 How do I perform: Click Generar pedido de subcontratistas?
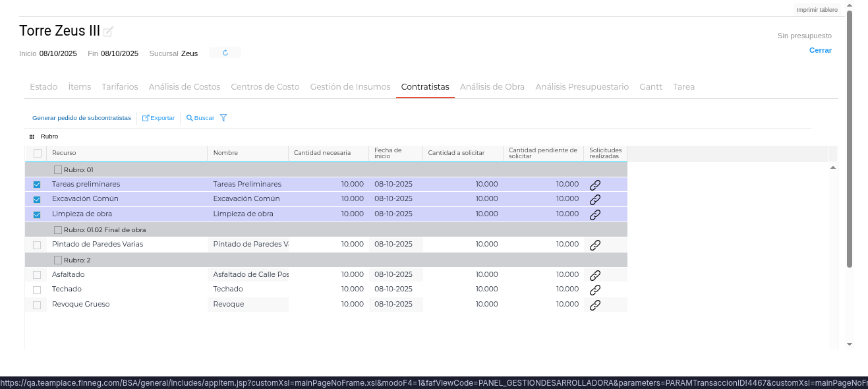[x=82, y=118]
